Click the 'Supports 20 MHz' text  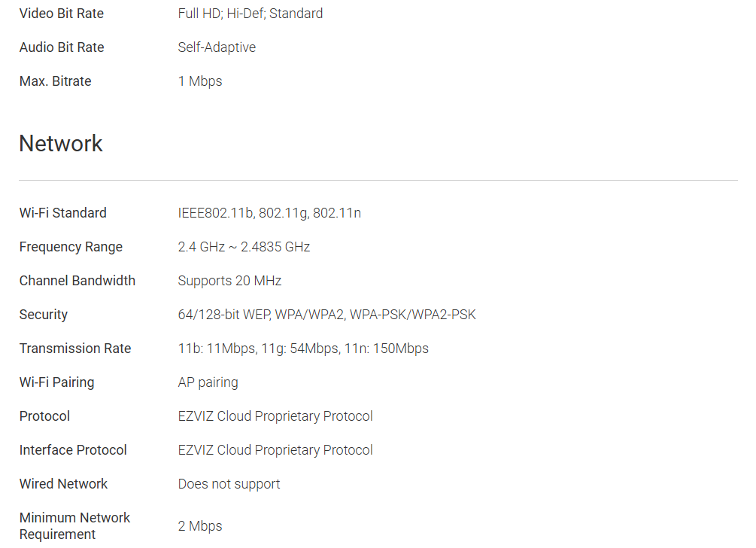pos(229,281)
